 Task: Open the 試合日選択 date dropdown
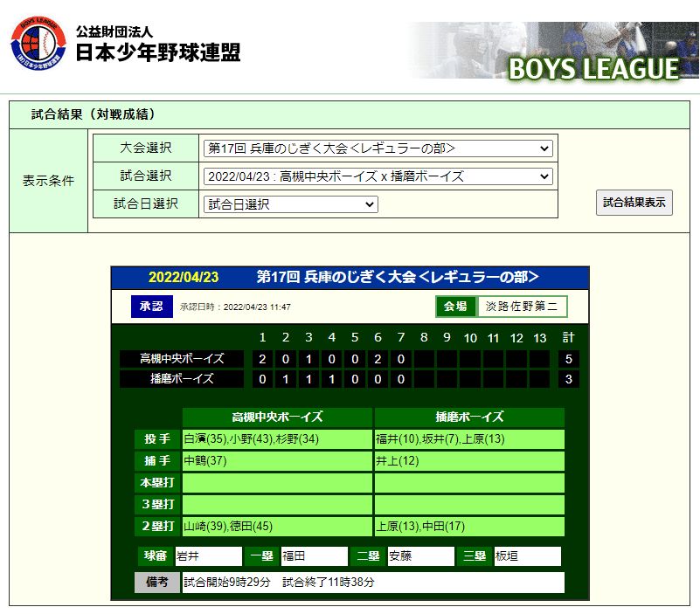[x=291, y=204]
